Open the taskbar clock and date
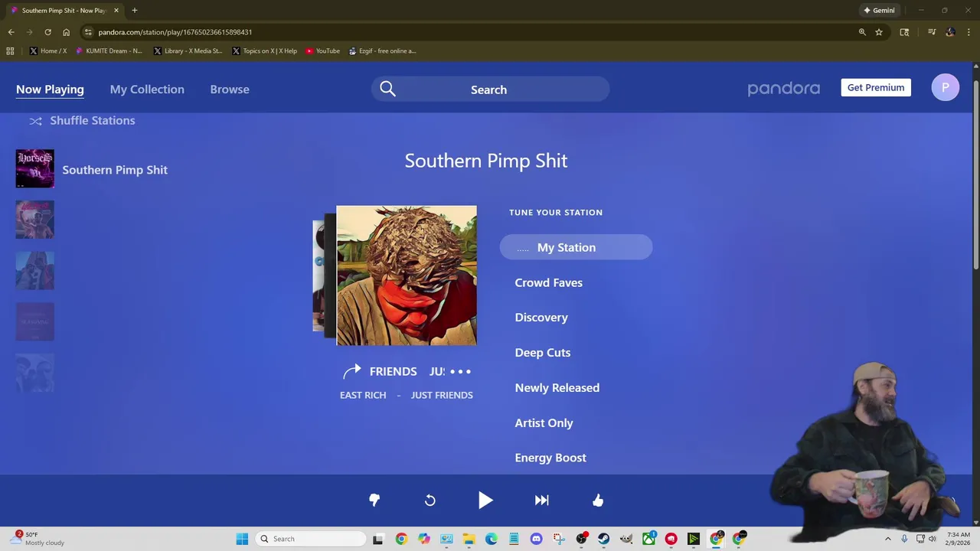Screen dimensions: 980x551 958,539
